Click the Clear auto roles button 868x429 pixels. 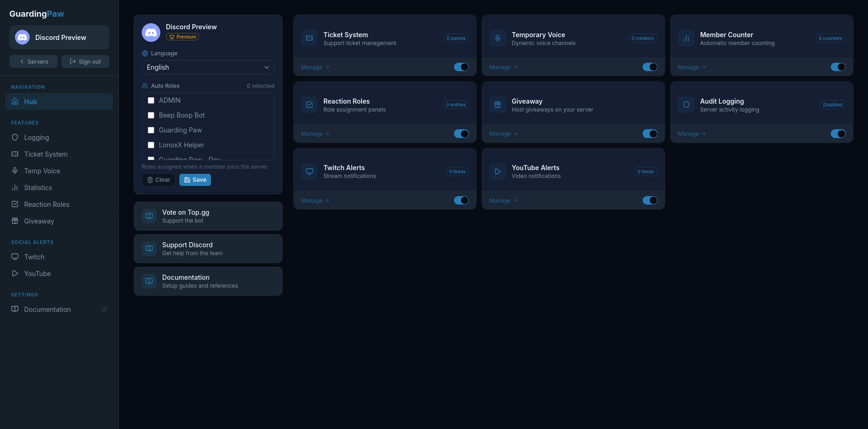[158, 180]
